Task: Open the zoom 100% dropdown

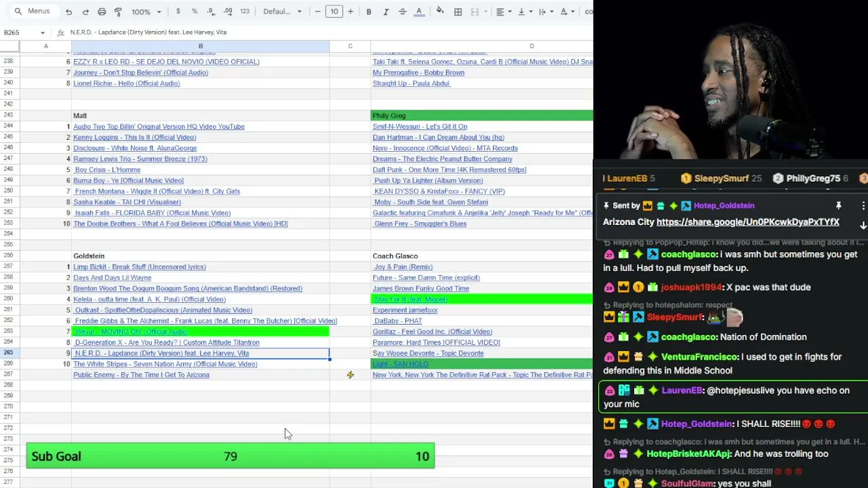Action: (146, 12)
